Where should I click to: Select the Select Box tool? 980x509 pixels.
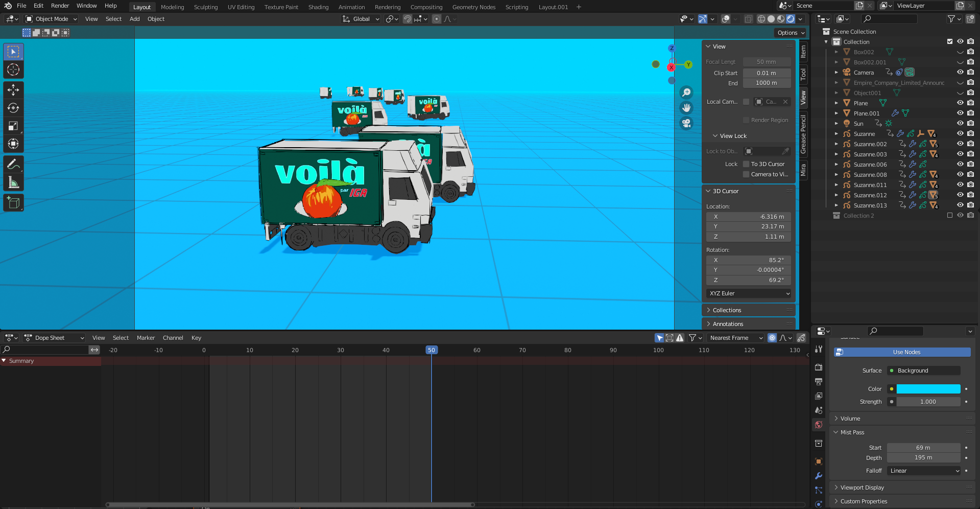tap(13, 52)
